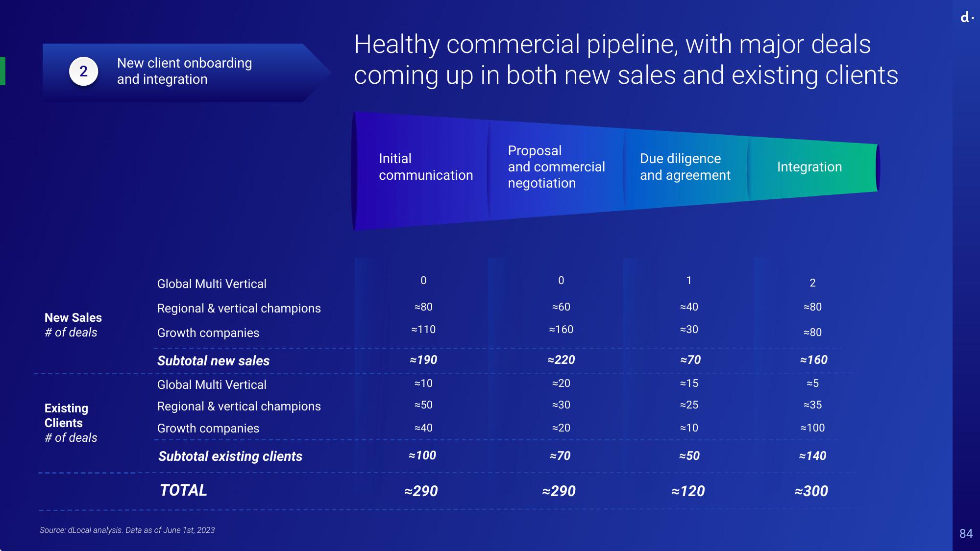Click the ≈140 subtotal existing clients value
This screenshot has width=980, height=551.
point(812,456)
